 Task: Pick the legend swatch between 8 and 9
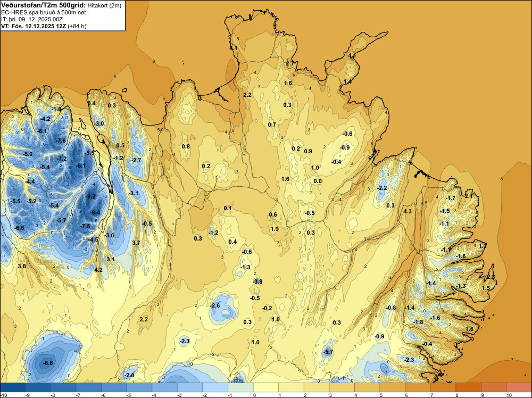[469, 387]
